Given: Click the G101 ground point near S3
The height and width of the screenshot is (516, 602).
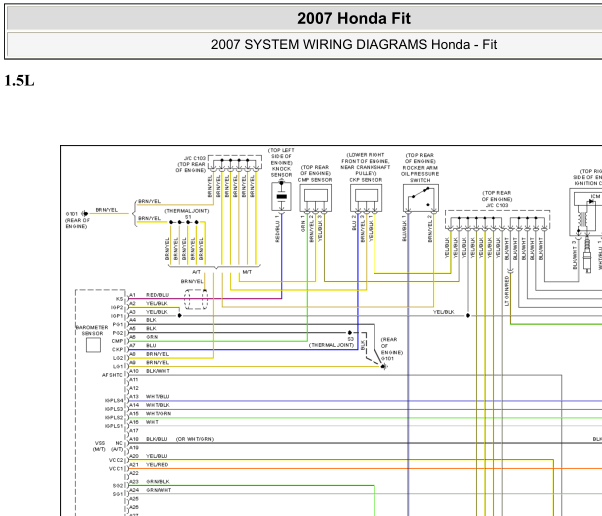Looking at the screenshot, I should pos(384,367).
